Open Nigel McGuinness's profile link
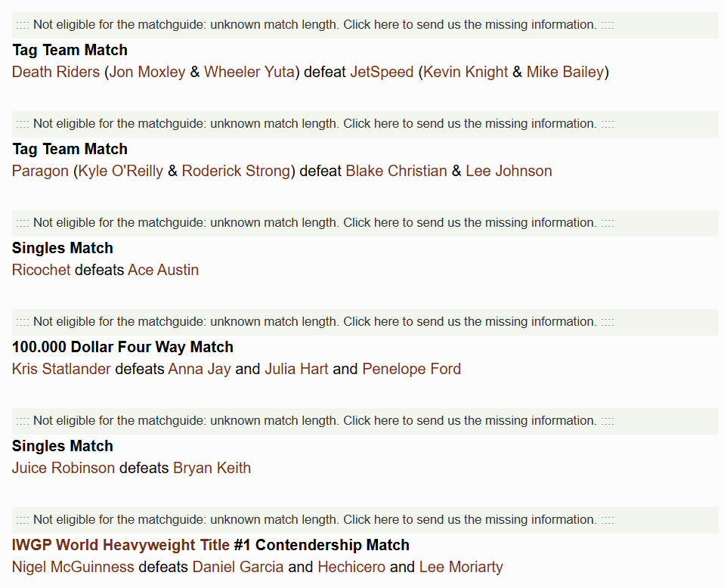The width and height of the screenshot is (724, 588). point(73,567)
